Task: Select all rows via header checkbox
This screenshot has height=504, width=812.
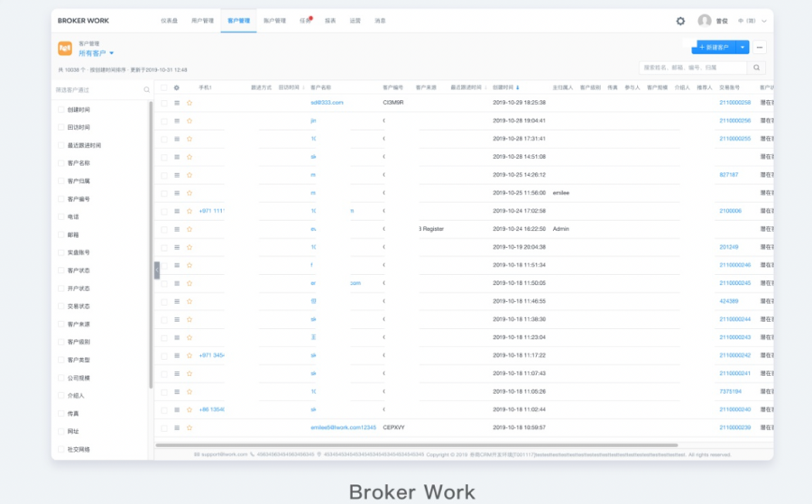Action: click(x=164, y=87)
